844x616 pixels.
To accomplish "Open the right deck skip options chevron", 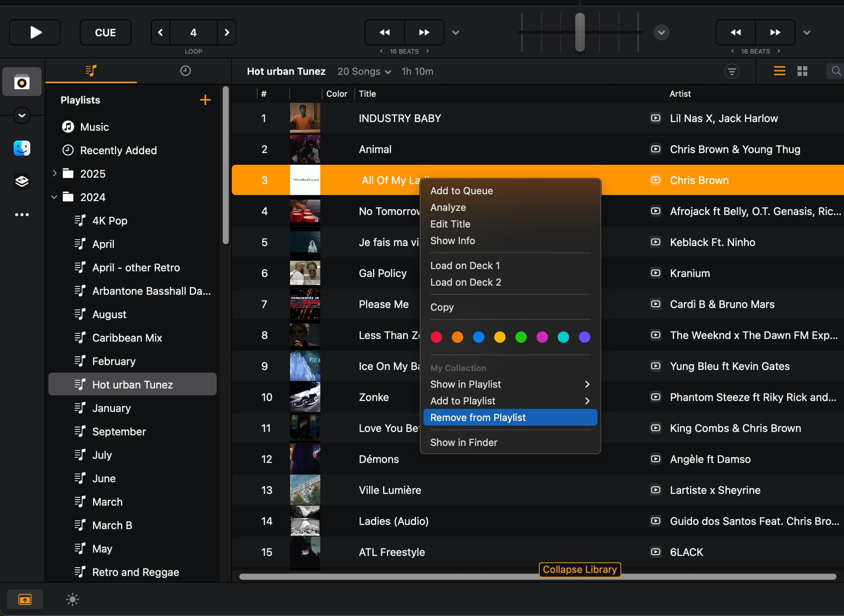I will coord(807,33).
